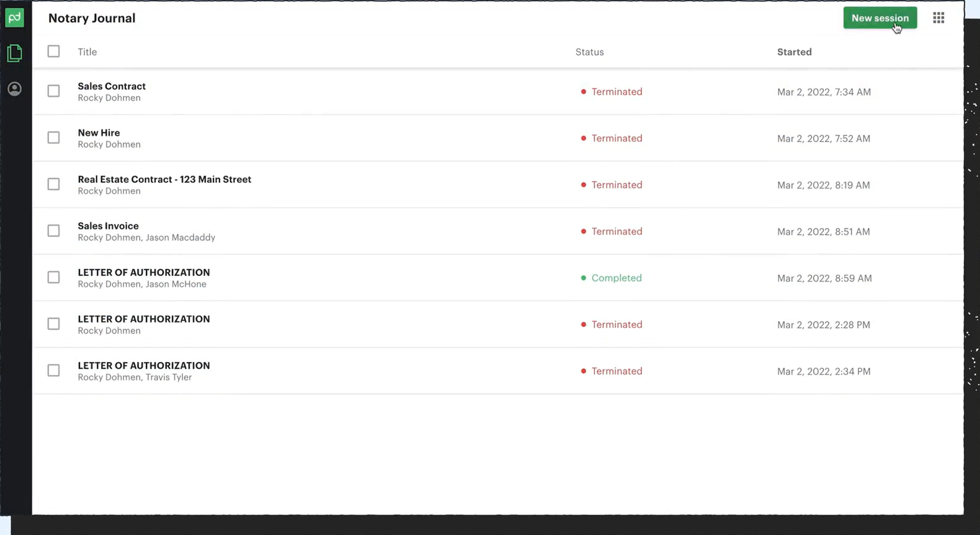Image resolution: width=980 pixels, height=535 pixels.
Task: Open Letter of Authorization with Travis Tyler
Action: point(144,365)
